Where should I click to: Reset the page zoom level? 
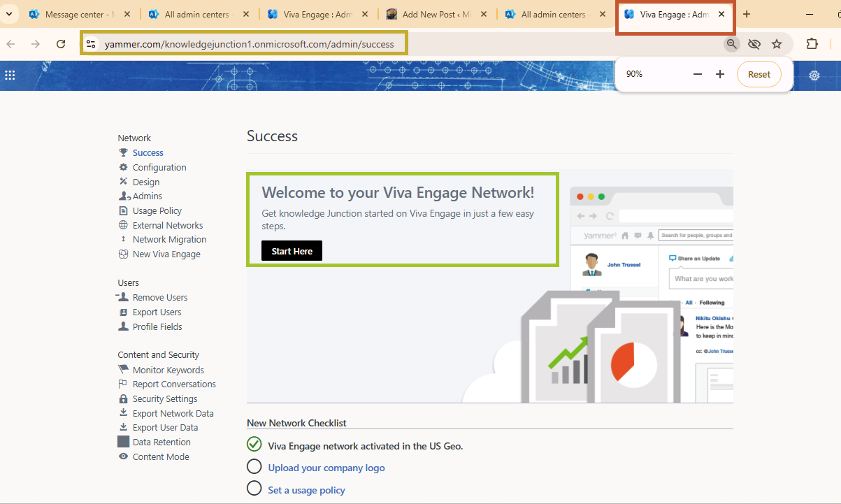[x=759, y=74]
